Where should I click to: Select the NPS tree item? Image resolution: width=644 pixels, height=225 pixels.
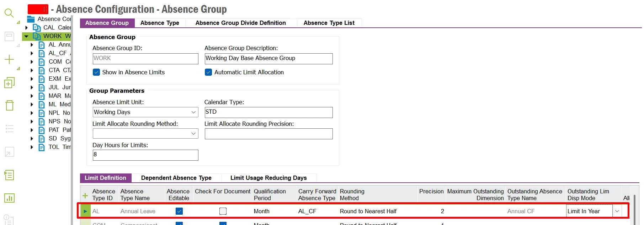pyautogui.click(x=60, y=122)
